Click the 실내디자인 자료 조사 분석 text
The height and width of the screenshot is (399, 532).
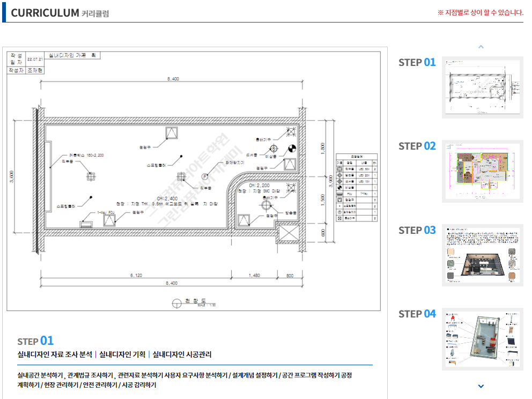pos(55,354)
